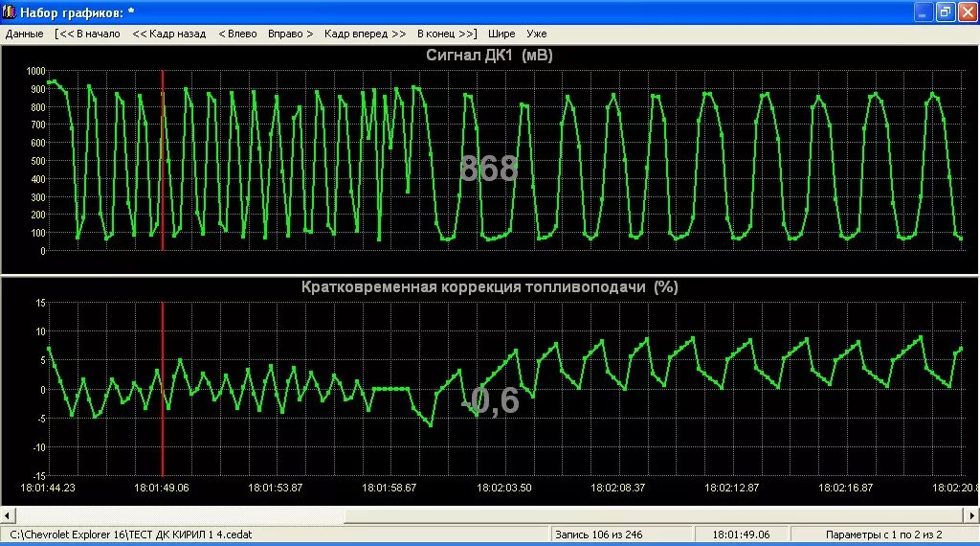
Task: Click time label 18:02:16.87
Action: (x=846, y=488)
